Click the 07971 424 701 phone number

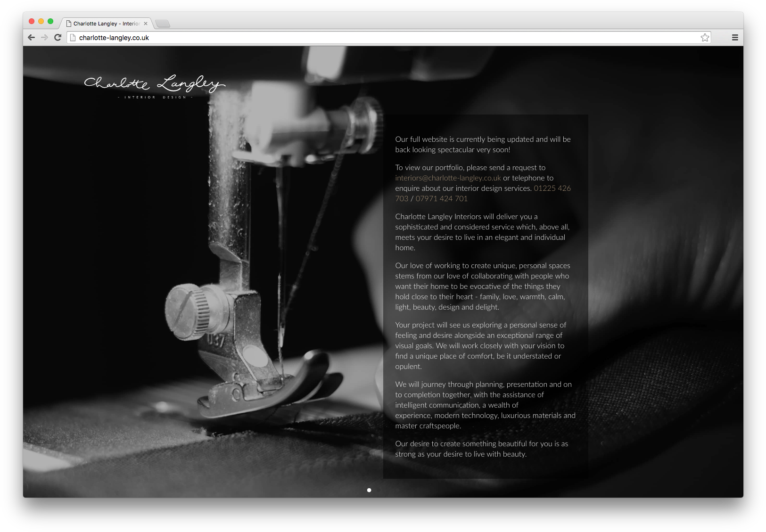click(x=441, y=199)
